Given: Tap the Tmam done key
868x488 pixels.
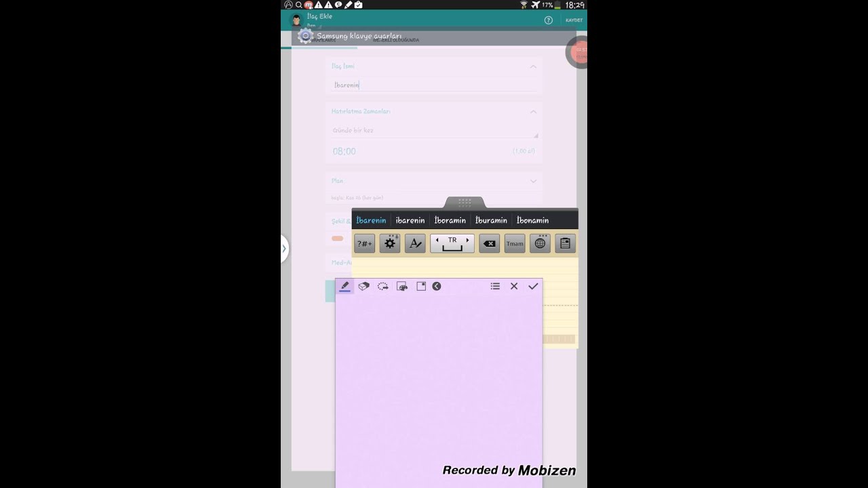Looking at the screenshot, I should [515, 243].
